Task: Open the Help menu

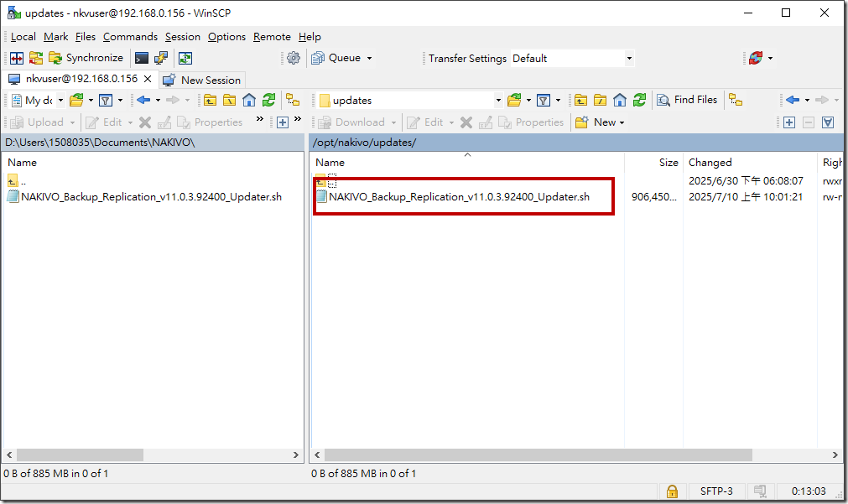Action: point(310,37)
